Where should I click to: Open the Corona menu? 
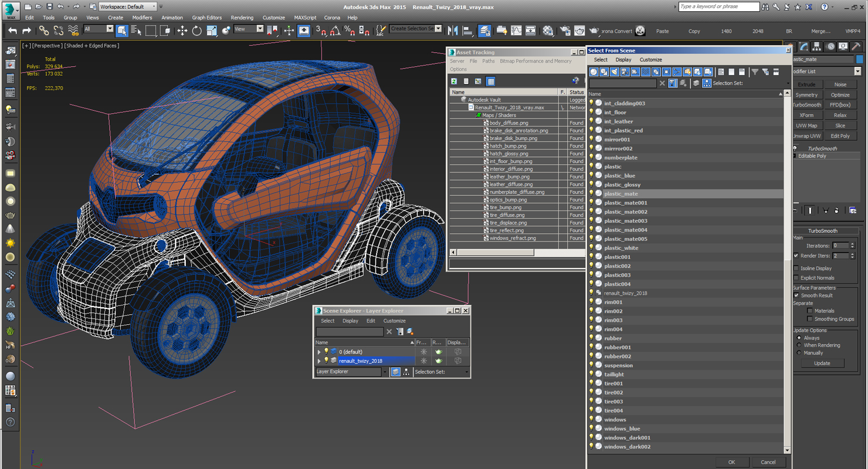(332, 18)
